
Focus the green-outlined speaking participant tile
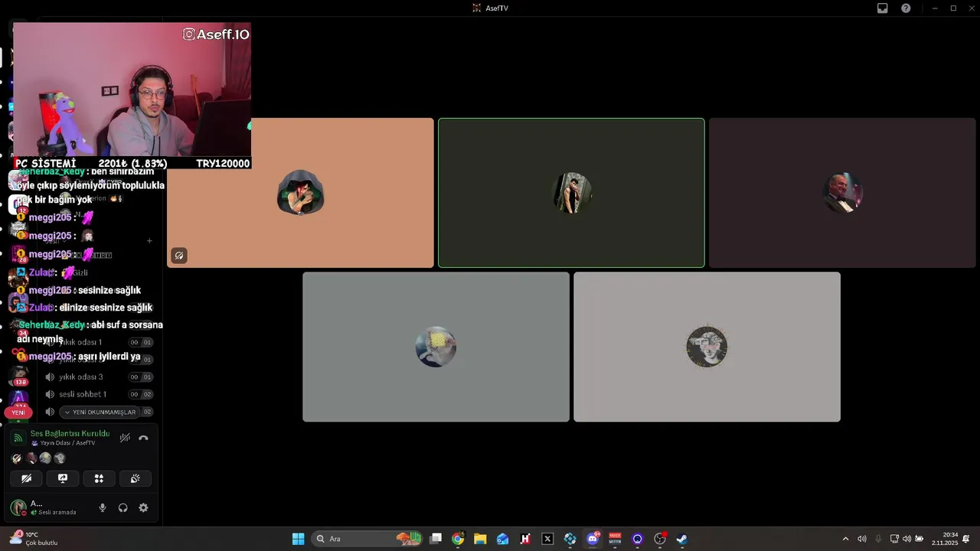tap(571, 193)
